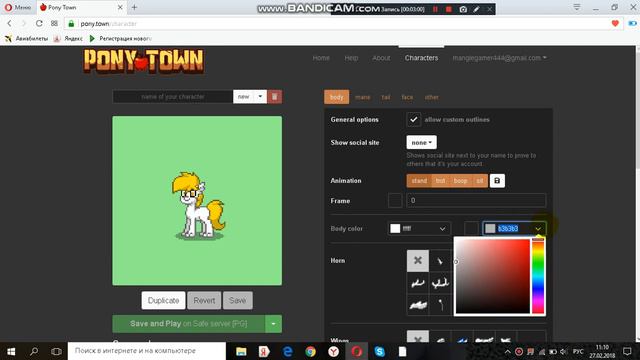The width and height of the screenshot is (640, 360).
Task: Open the Help page link
Action: (351, 58)
